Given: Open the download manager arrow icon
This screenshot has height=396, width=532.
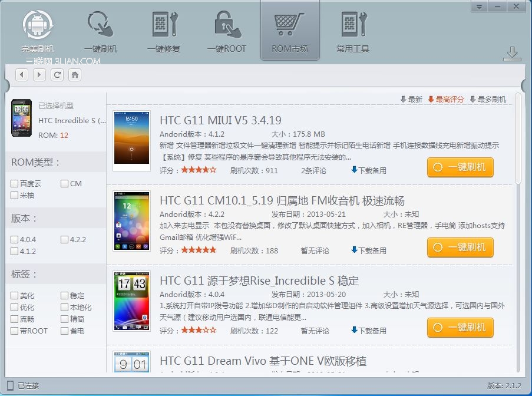Looking at the screenshot, I should click(x=512, y=54).
